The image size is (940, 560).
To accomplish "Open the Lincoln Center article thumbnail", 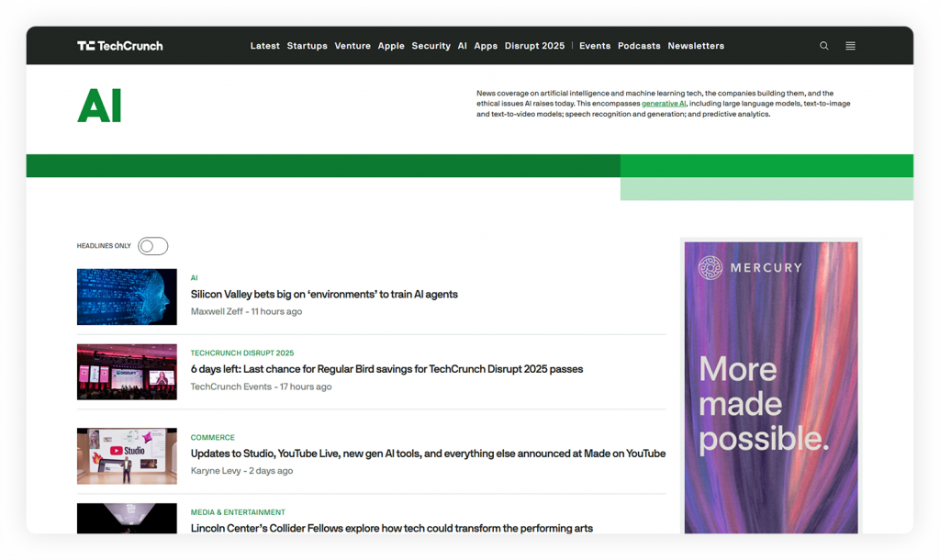I will click(x=127, y=518).
